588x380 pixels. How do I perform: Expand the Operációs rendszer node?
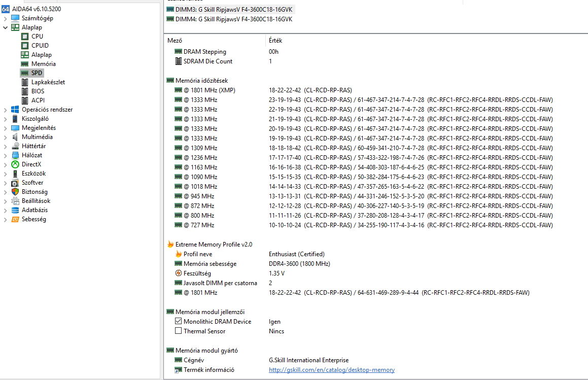coord(5,110)
